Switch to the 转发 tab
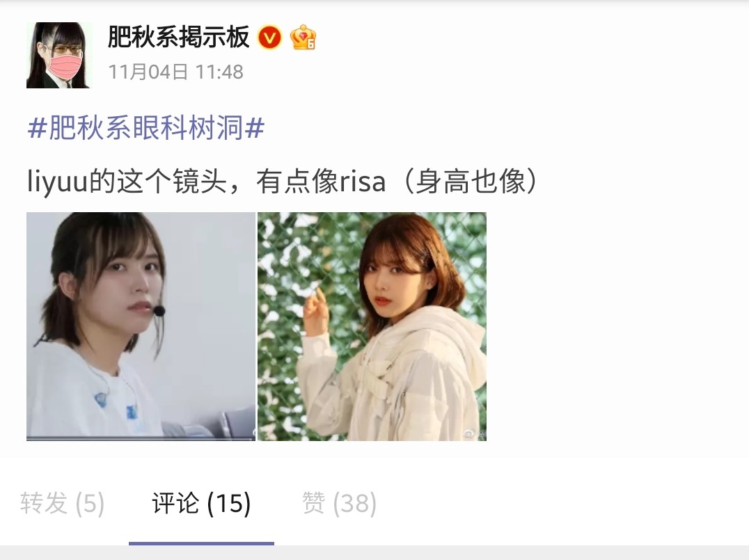The width and height of the screenshot is (749, 560). 62,503
